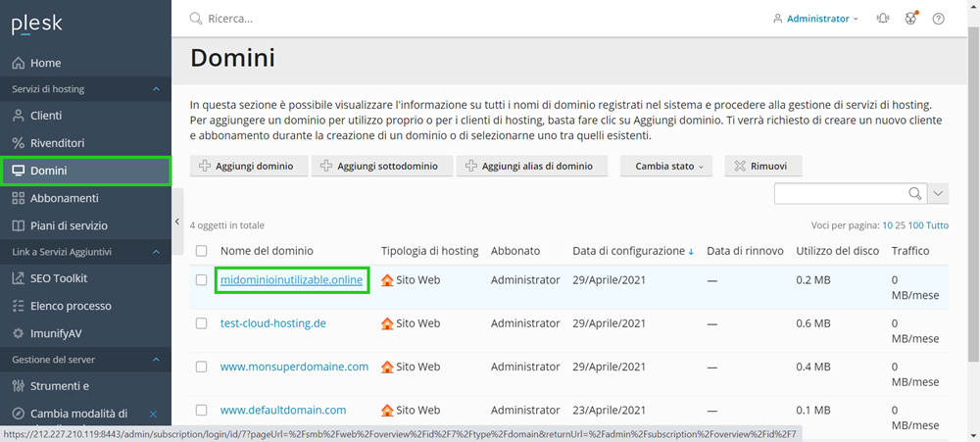Open www.defaultdomain.com domain link
Screen dimensions: 980x442
(x=283, y=410)
